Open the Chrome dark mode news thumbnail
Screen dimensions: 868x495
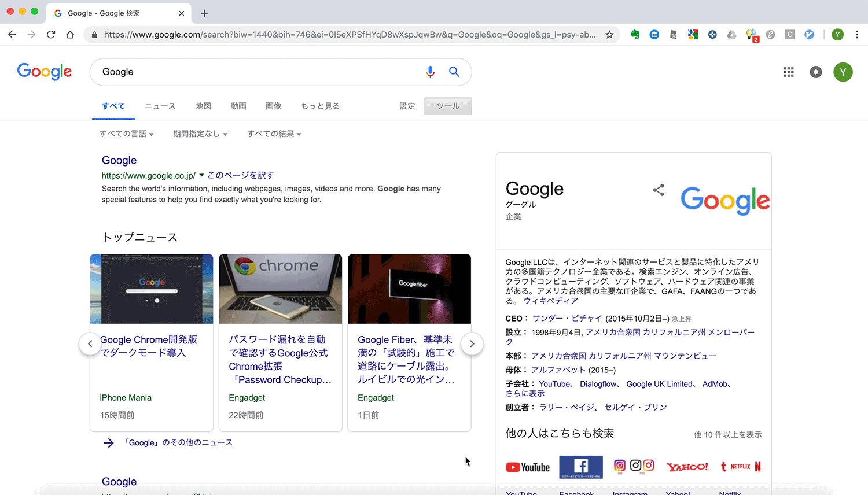(x=152, y=289)
